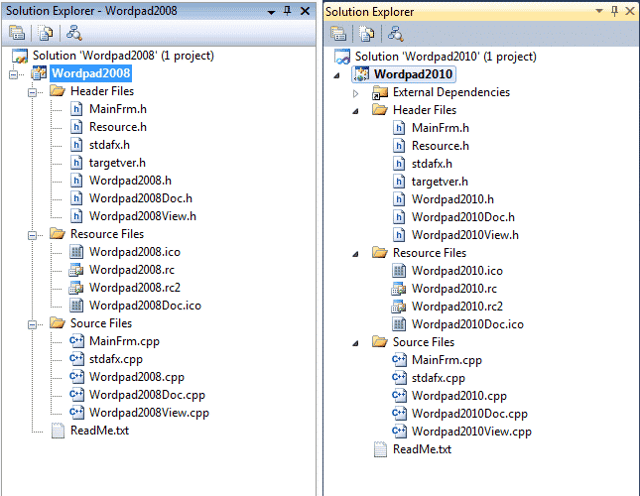Select Resource.h in Wordpad2010 tree

440,146
